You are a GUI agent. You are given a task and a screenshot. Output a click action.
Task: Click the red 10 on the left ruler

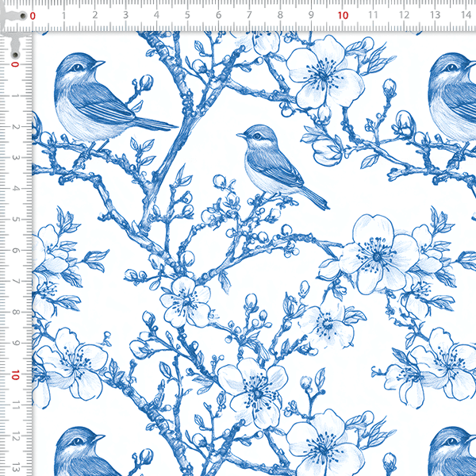click(14, 374)
